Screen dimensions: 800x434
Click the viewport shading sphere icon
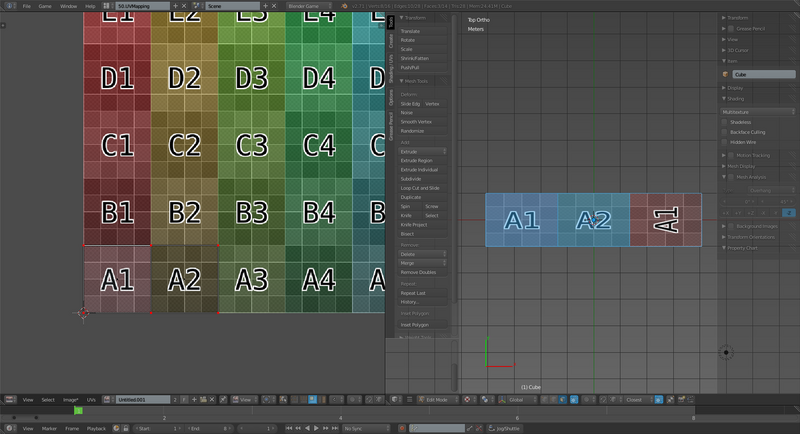click(467, 400)
